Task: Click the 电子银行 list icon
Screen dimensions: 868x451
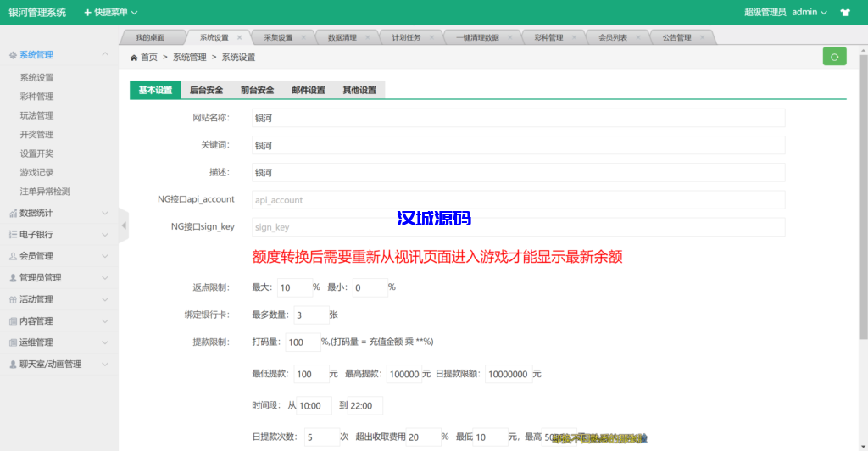Action: pos(13,235)
